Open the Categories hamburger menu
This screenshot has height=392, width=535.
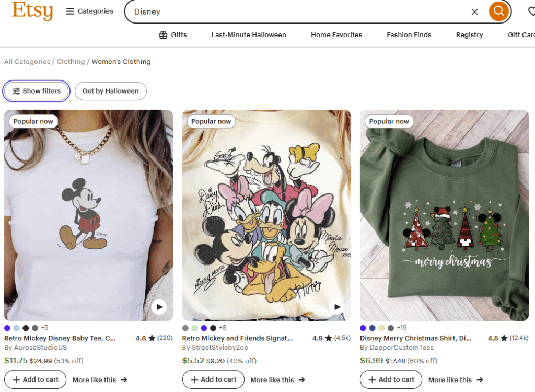[x=90, y=11]
